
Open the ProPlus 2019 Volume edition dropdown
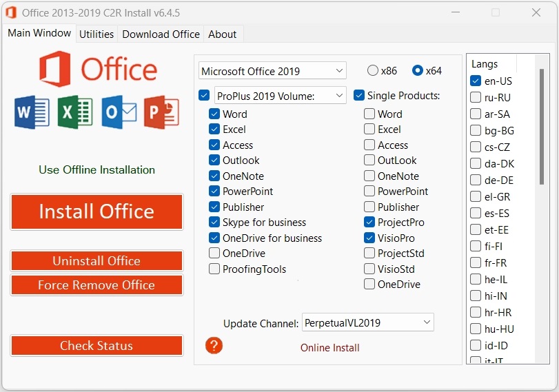(281, 96)
